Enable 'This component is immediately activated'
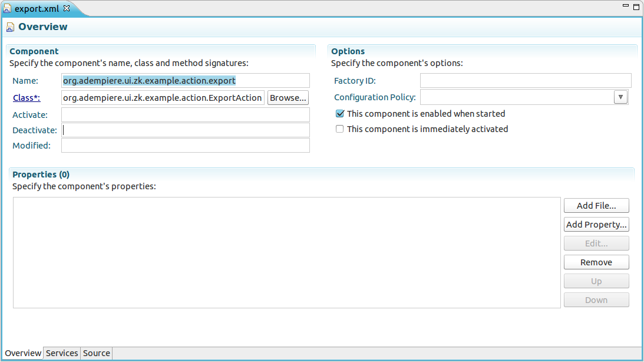 339,129
